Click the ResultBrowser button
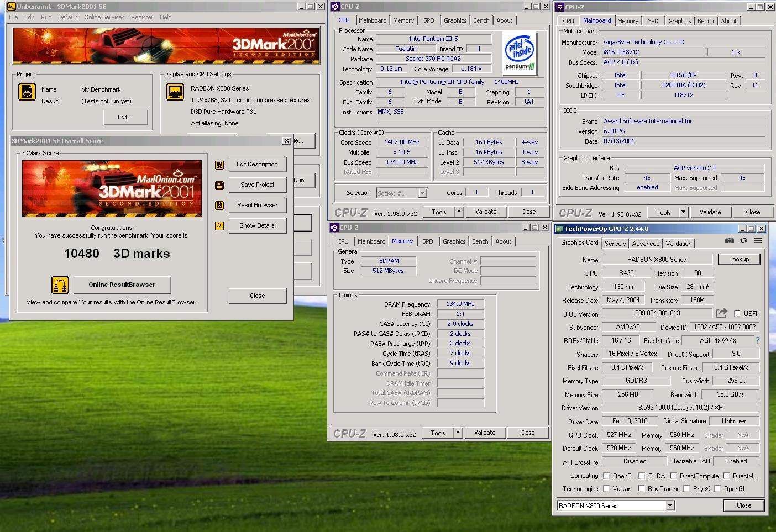 point(257,205)
